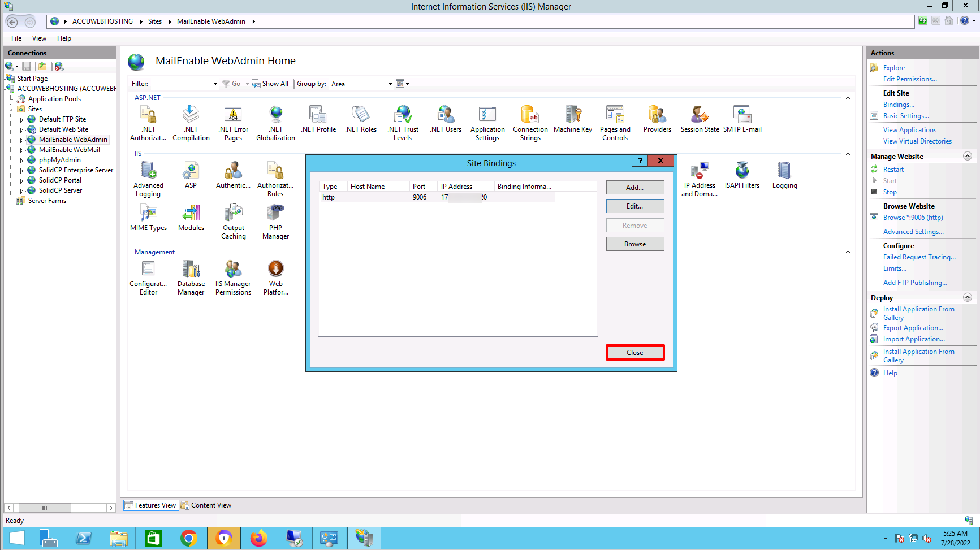Screen dimensions: 980x550
Task: Expand Default FTP Site tree node
Action: (21, 119)
